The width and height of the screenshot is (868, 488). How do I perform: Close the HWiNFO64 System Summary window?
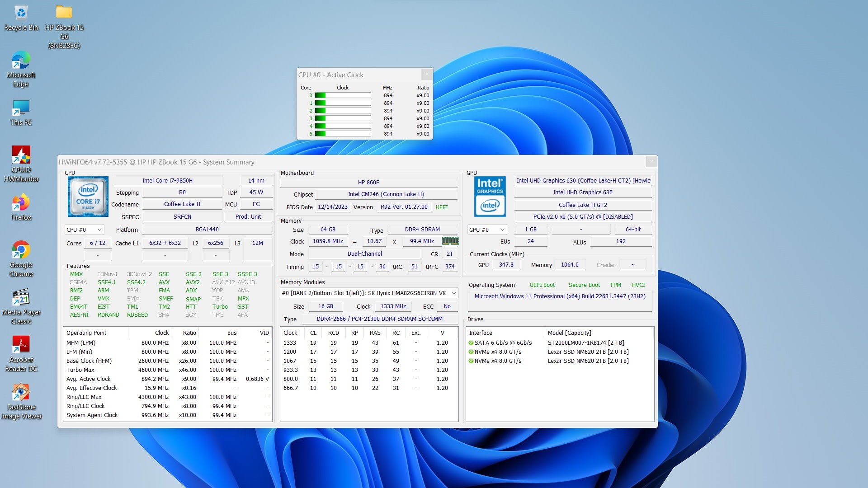pos(651,162)
